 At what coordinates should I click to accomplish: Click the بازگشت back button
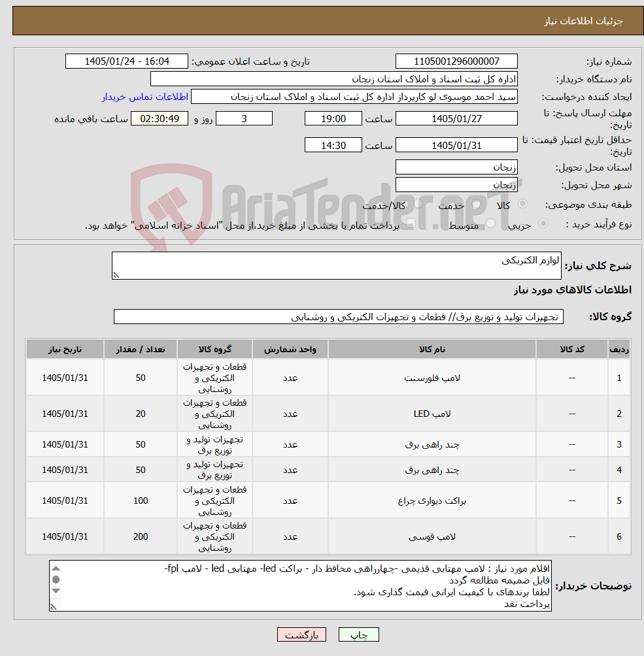[x=301, y=634]
